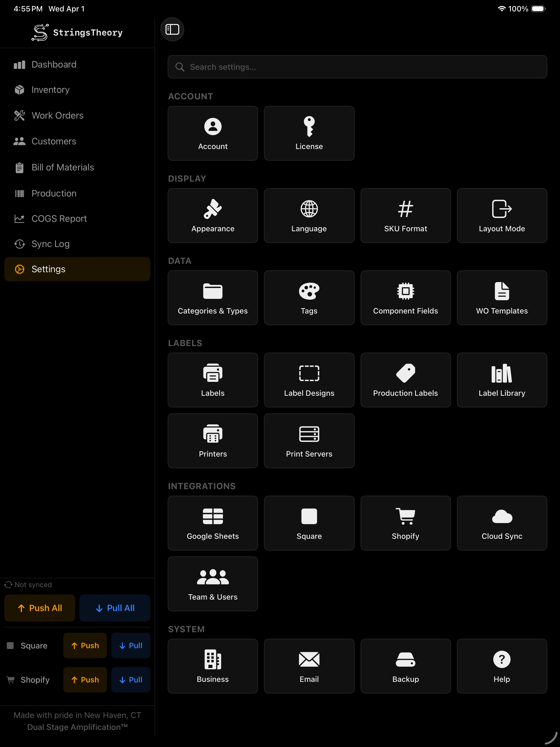Click the Push All sync button
The width and height of the screenshot is (560, 747).
tap(40, 608)
